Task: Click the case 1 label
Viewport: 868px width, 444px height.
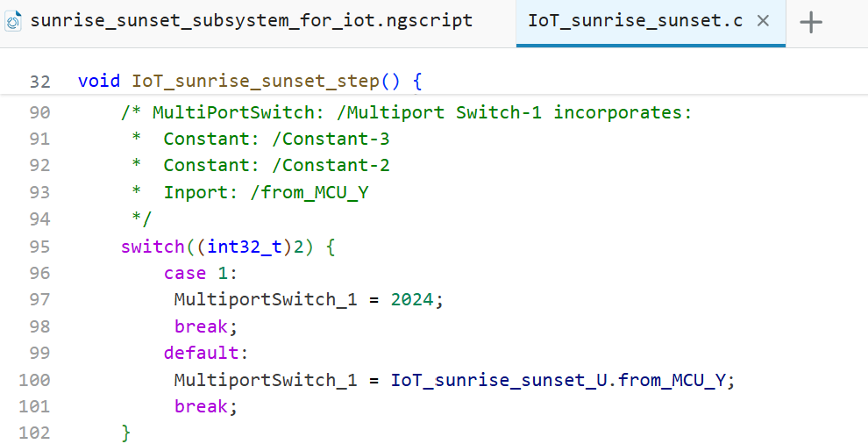Action: pyautogui.click(x=195, y=274)
